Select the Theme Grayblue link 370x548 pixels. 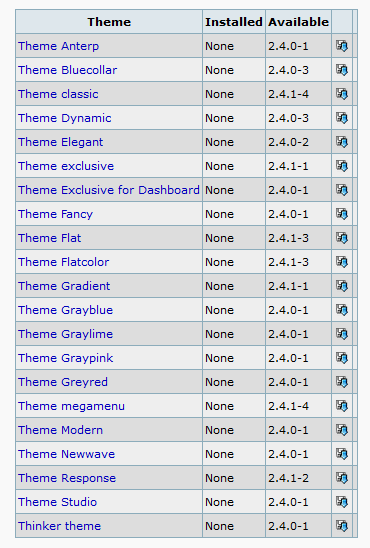pyautogui.click(x=66, y=310)
